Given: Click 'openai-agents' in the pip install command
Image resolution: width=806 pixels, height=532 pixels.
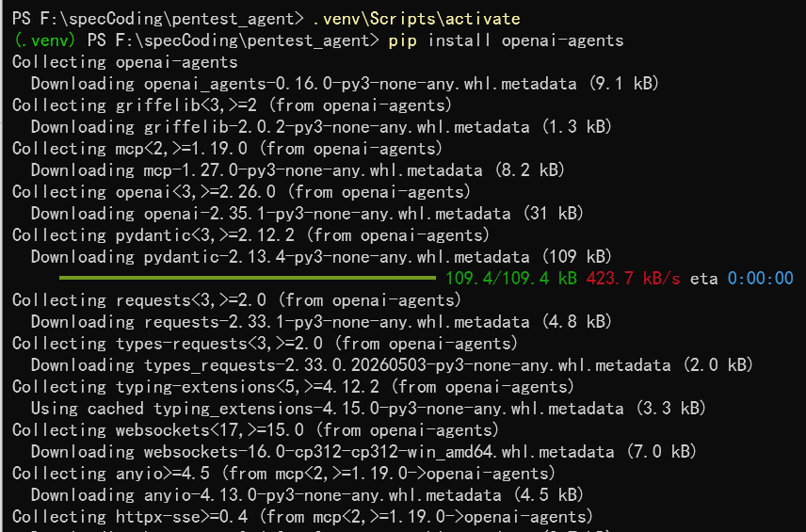Looking at the screenshot, I should (562, 40).
